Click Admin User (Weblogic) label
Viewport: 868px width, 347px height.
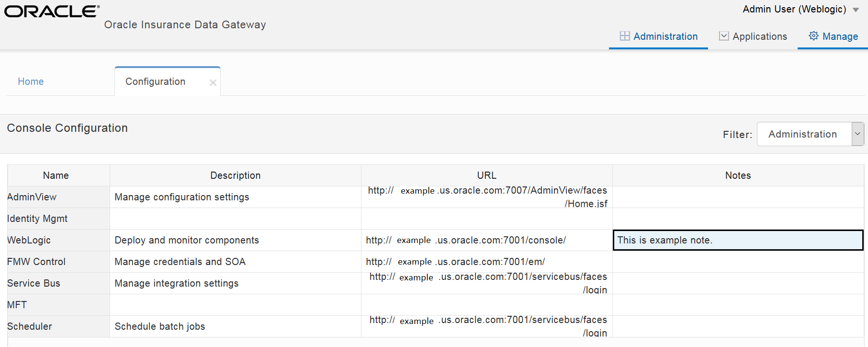[x=794, y=9]
